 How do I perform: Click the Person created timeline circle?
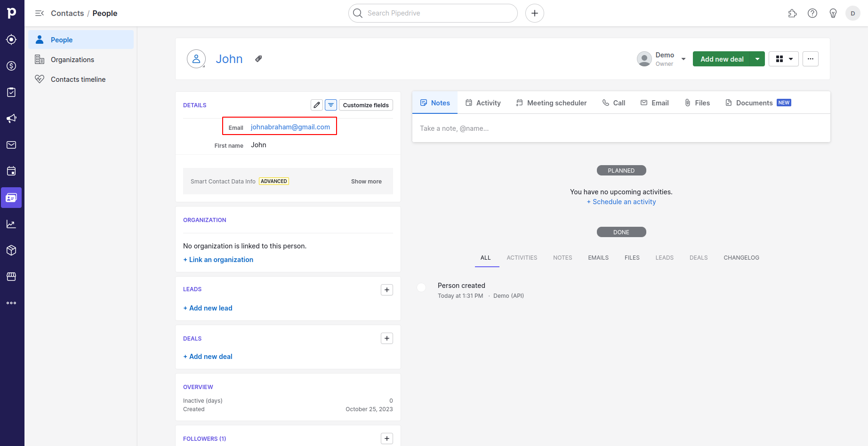click(421, 287)
